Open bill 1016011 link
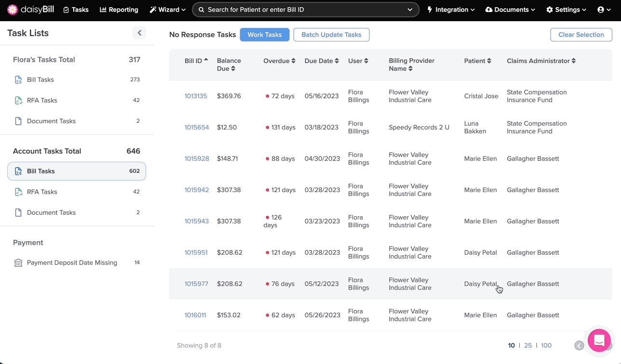The height and width of the screenshot is (364, 621). 195,315
